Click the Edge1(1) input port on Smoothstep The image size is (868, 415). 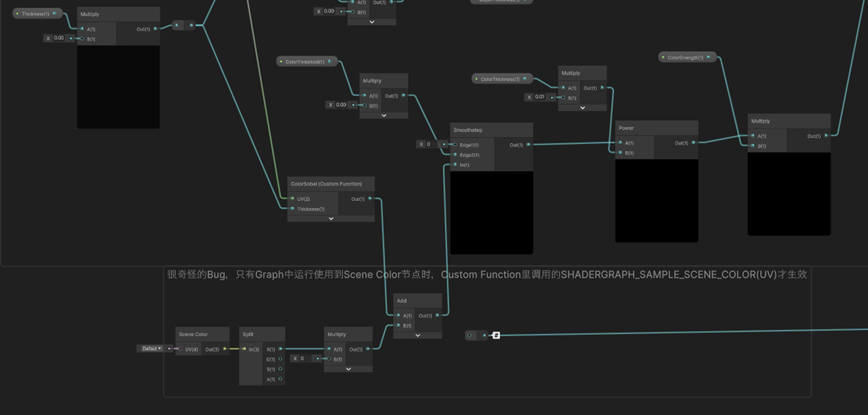pos(456,145)
